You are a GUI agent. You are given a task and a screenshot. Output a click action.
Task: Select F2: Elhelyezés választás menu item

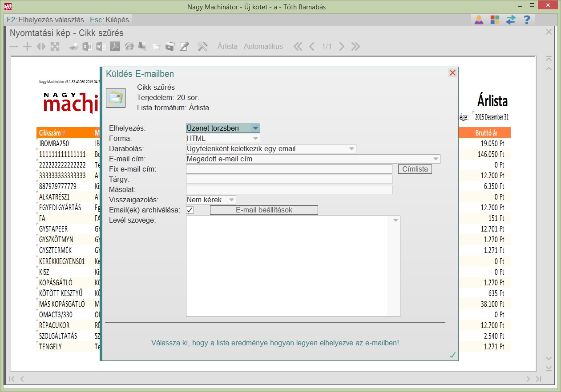coord(45,20)
